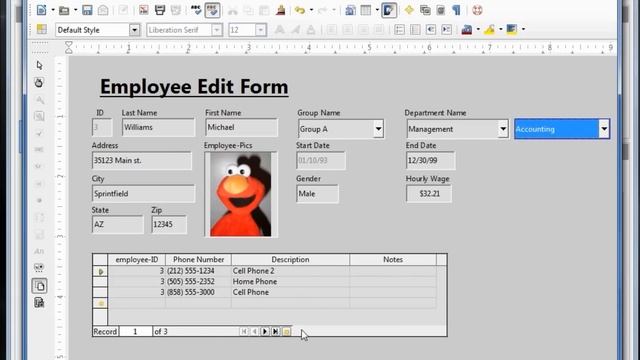Click the Zip field containing 12345

(x=169, y=224)
